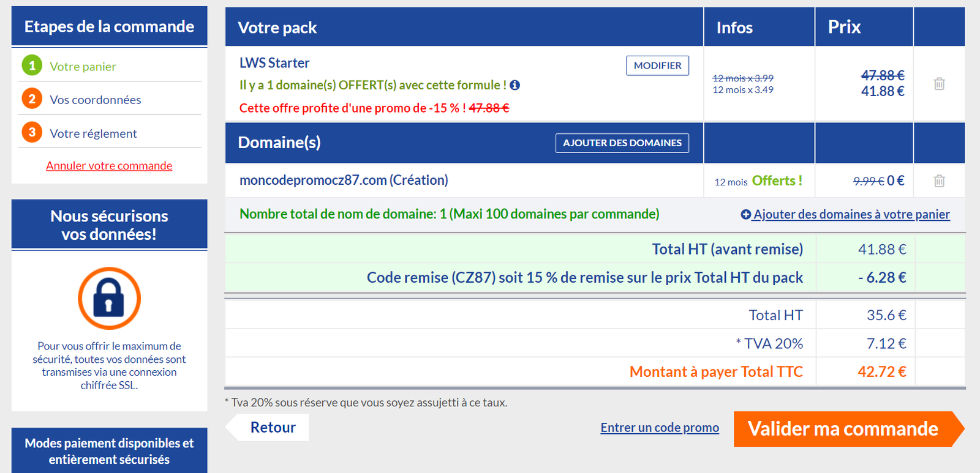Open Ajouter des domaines à votre panier link
Screen dimensions: 980x473
tap(851, 214)
